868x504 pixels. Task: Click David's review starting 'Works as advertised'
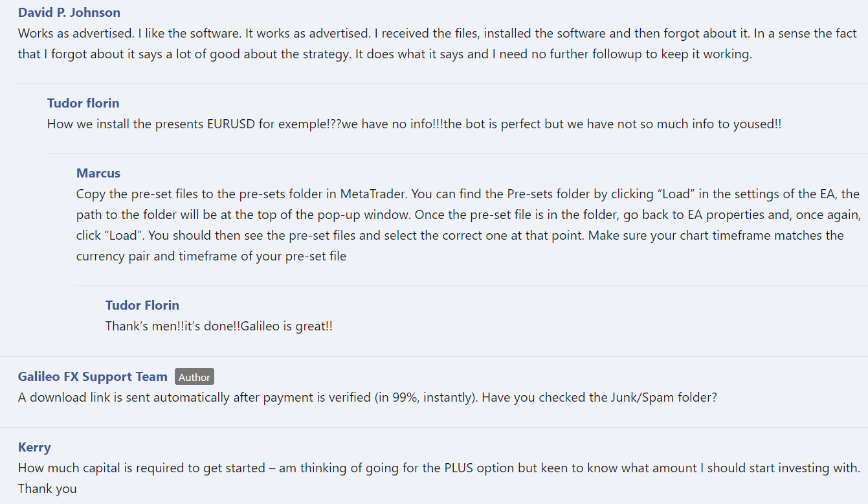(x=438, y=43)
